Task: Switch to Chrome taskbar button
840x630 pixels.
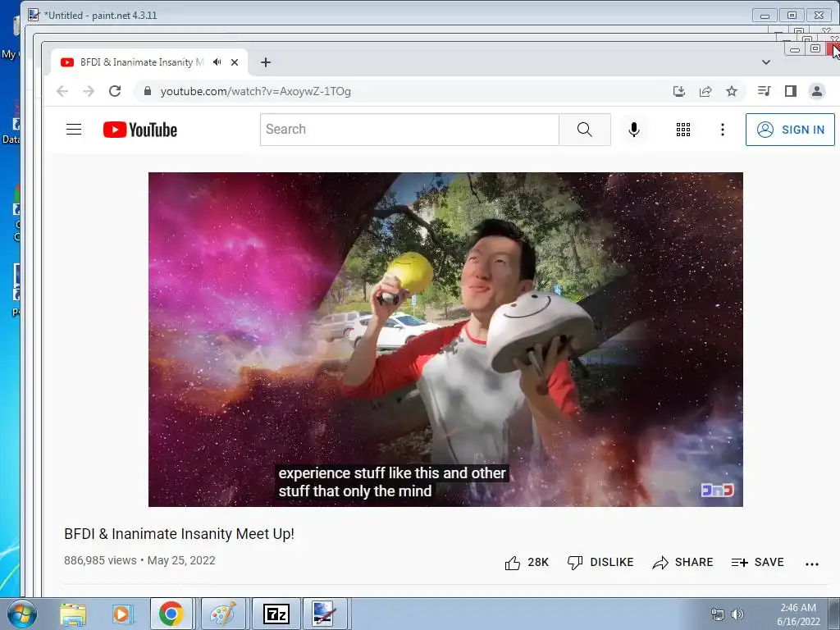Action: [171, 614]
